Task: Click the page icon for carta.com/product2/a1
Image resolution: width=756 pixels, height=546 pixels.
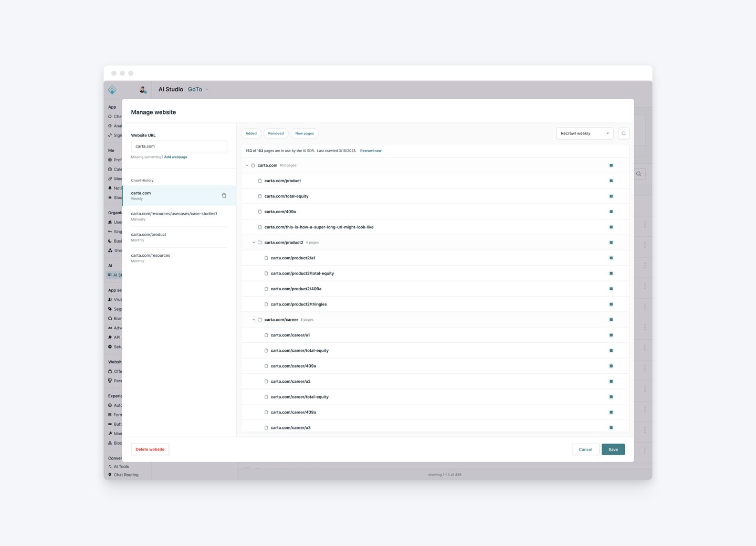Action: (x=266, y=258)
